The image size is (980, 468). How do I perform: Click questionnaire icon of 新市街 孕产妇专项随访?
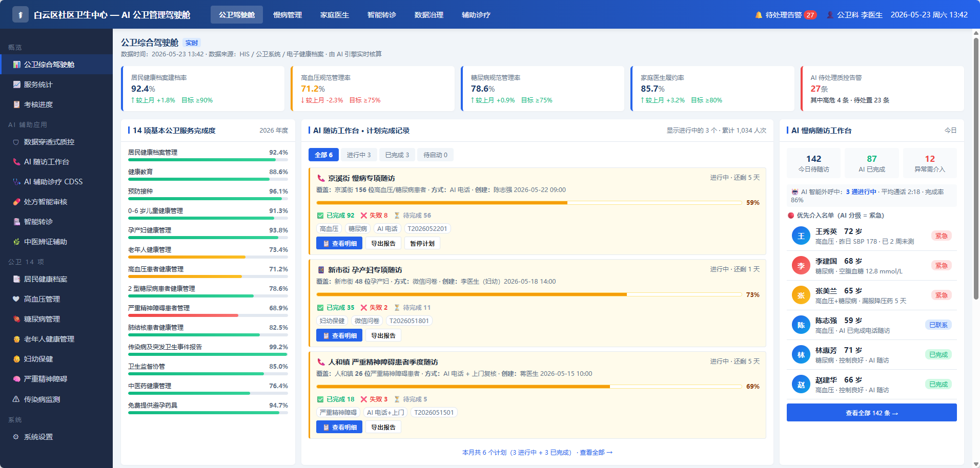321,270
